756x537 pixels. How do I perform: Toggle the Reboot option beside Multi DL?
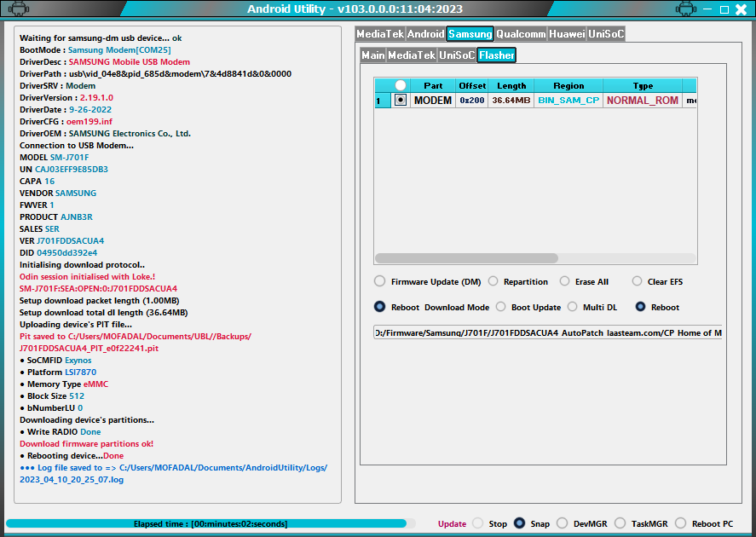pyautogui.click(x=640, y=307)
